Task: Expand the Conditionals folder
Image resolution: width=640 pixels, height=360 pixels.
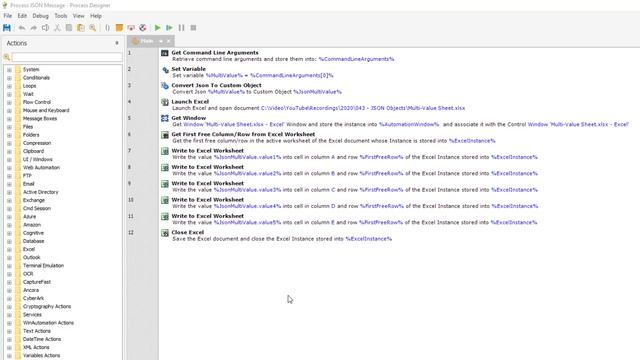Action: [9, 78]
